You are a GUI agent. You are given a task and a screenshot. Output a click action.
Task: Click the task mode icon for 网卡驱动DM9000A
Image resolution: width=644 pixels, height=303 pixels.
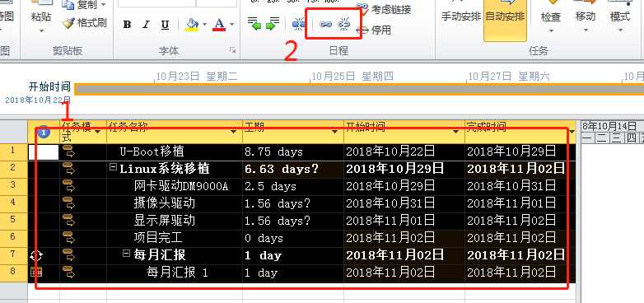68,186
